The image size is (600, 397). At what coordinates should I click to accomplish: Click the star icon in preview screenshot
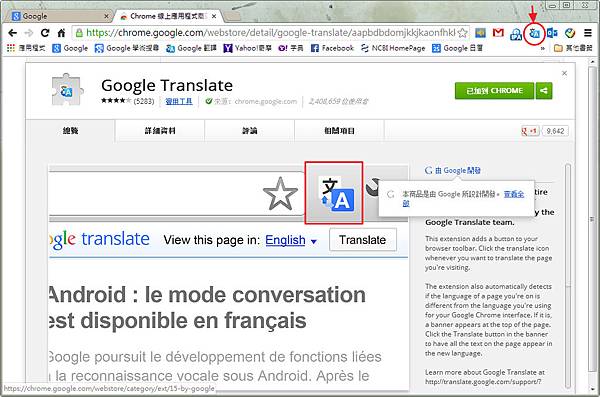[280, 194]
